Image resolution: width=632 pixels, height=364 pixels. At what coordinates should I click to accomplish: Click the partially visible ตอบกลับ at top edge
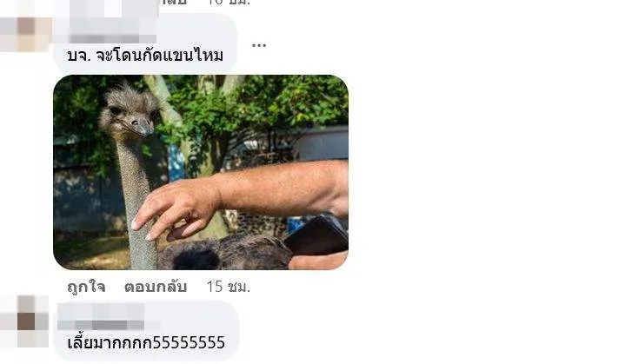click(x=174, y=2)
